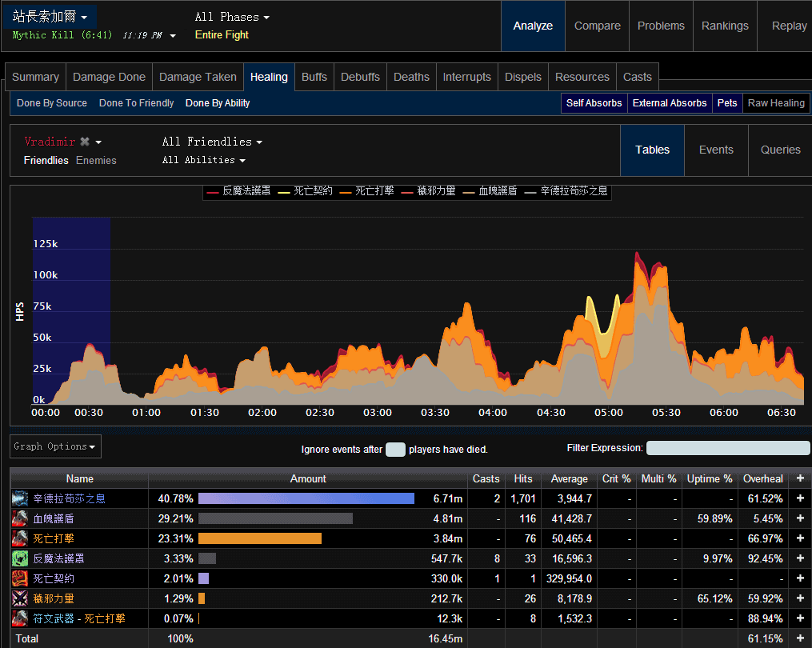Viewport: 812px width, 648px height.
Task: Toggle Pets option
Action: 727,103
